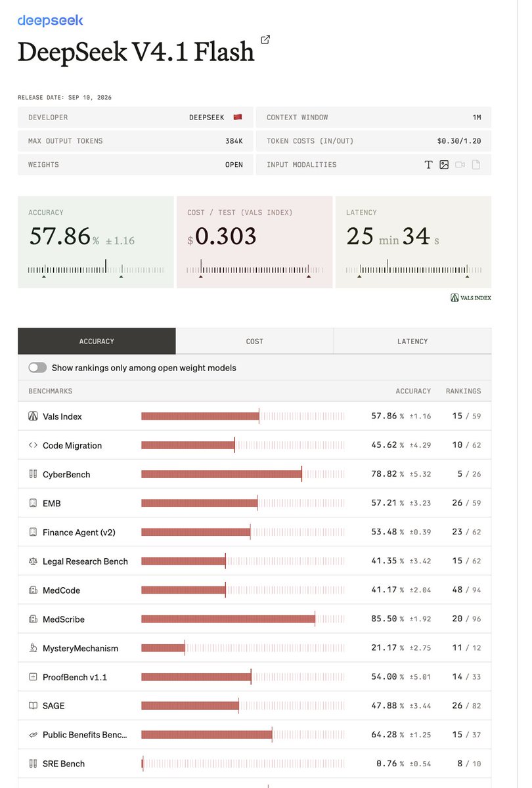Image resolution: width=532 pixels, height=788 pixels.
Task: Click the greyed-out video modality icon
Action: [460, 165]
